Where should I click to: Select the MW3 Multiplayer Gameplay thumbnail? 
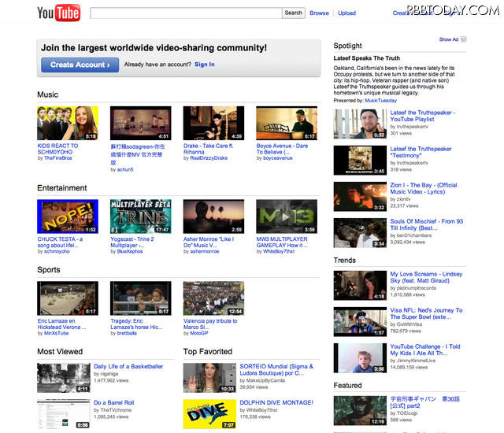[x=287, y=216]
